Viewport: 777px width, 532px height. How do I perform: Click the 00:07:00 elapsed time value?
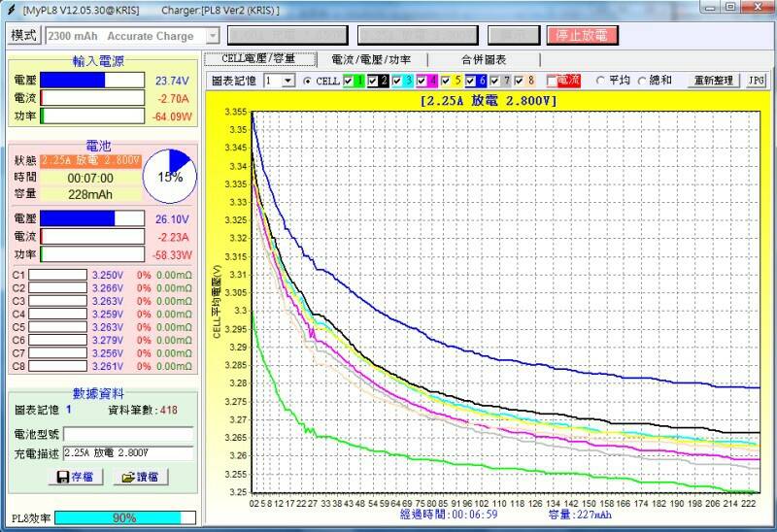(x=90, y=178)
